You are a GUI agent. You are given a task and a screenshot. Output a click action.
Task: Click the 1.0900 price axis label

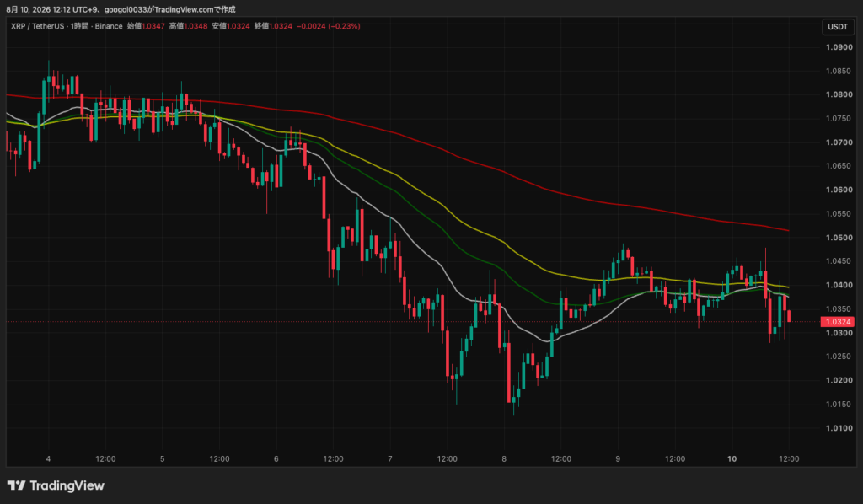point(839,47)
